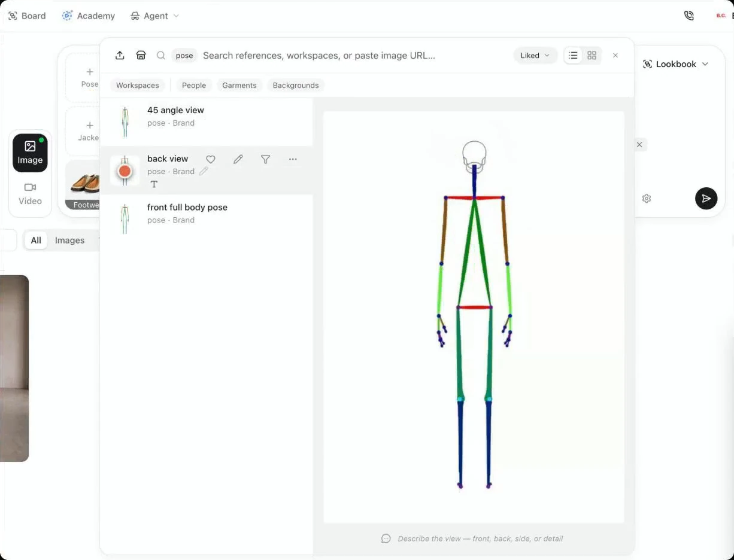Image resolution: width=734 pixels, height=560 pixels.
Task: Switch to list view layout
Action: [573, 55]
